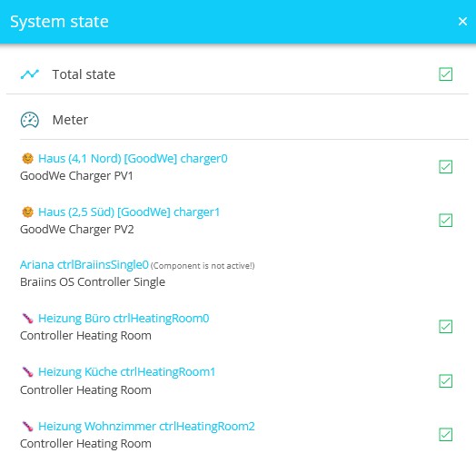Viewport: 476px width, 463px height.
Task: Open Heizung Küche ctrlHeatingRoom1 link
Action: click(126, 371)
